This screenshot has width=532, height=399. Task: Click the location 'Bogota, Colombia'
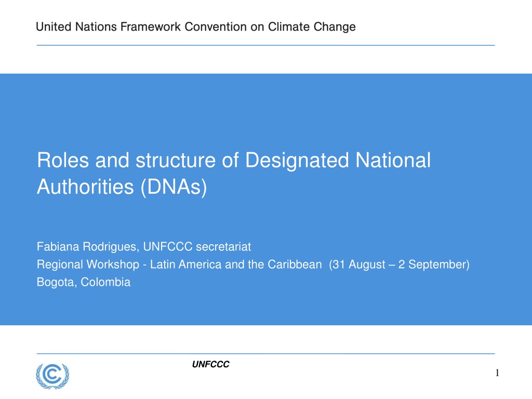[84, 282]
